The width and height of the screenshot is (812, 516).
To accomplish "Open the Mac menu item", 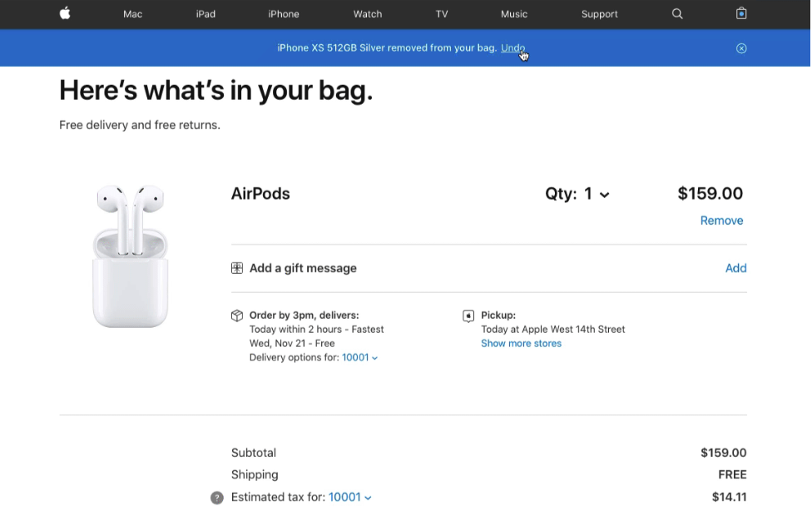I will [x=133, y=14].
